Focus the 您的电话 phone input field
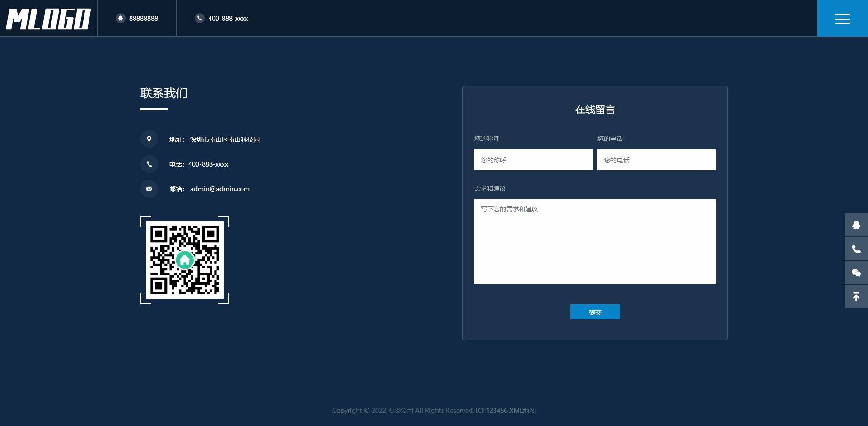 click(x=656, y=159)
